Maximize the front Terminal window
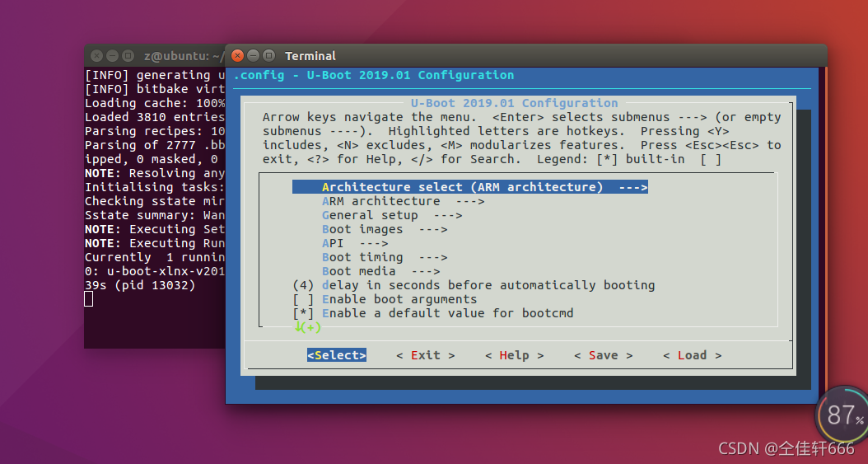This screenshot has width=868, height=464. click(268, 55)
